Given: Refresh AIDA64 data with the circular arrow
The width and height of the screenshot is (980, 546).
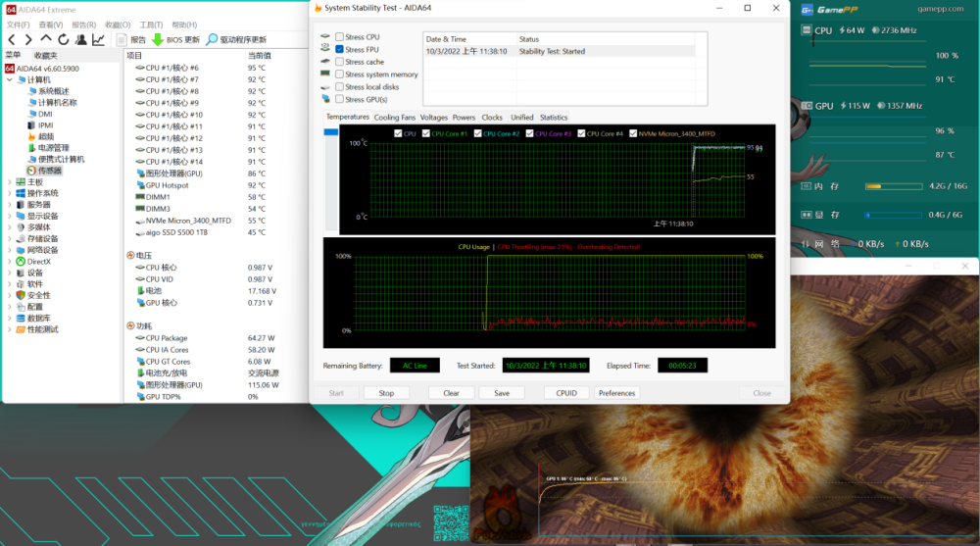Looking at the screenshot, I should pos(63,39).
